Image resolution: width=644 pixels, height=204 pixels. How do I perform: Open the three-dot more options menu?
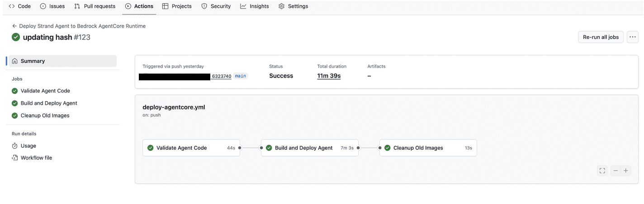(632, 37)
